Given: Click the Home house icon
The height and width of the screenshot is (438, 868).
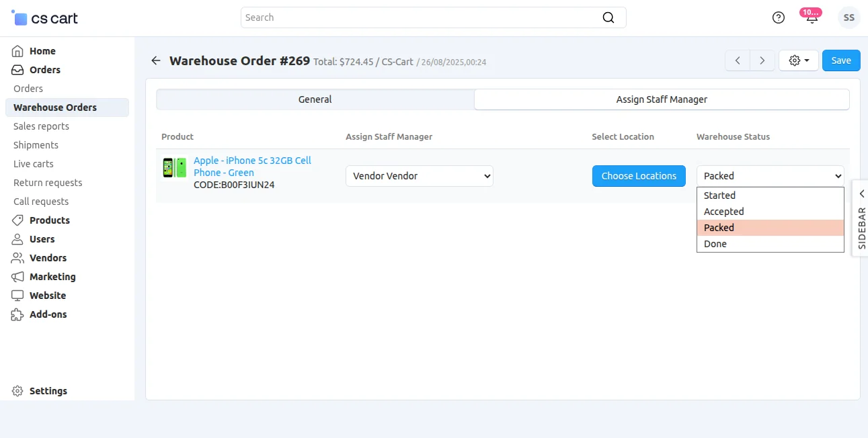Looking at the screenshot, I should click(x=17, y=51).
